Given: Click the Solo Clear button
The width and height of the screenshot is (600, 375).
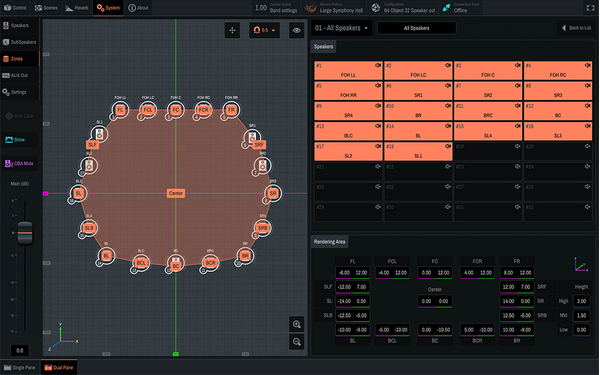Looking at the screenshot, I should tap(20, 116).
